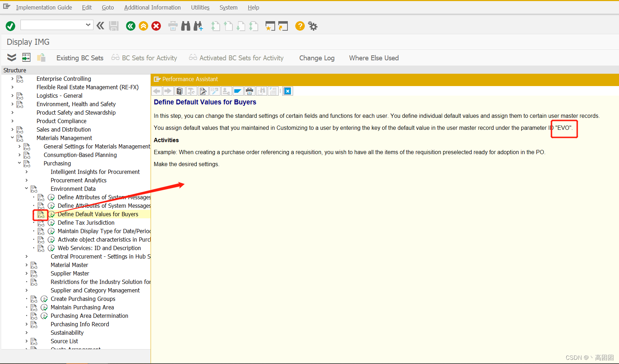Click the Performance Assistant print icon

coord(249,91)
